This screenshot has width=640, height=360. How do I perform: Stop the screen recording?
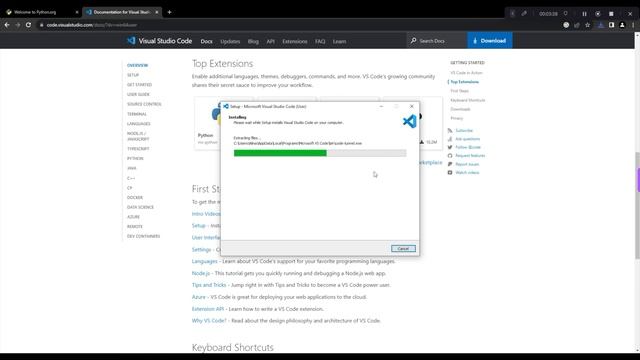[x=611, y=13]
